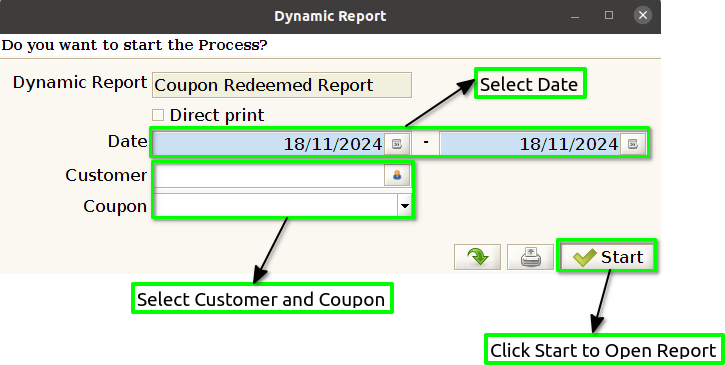The width and height of the screenshot is (725, 365).
Task: Click the 'Date' label
Action: (128, 141)
